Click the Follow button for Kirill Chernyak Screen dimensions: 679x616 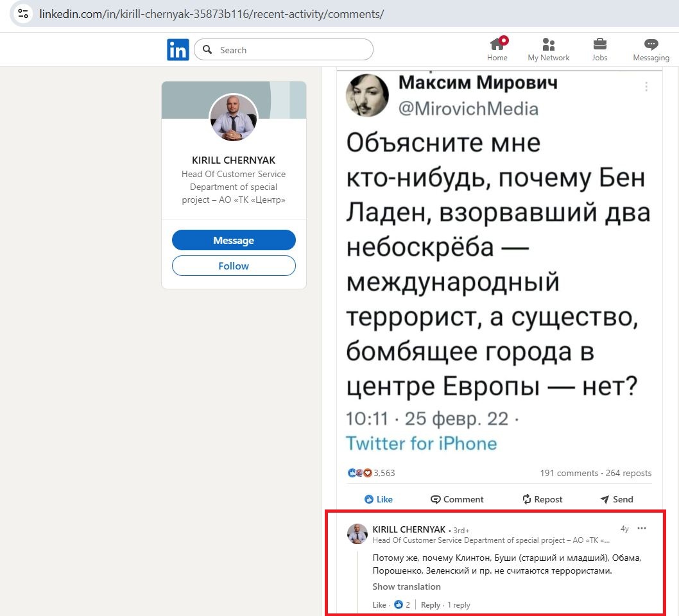tap(234, 266)
